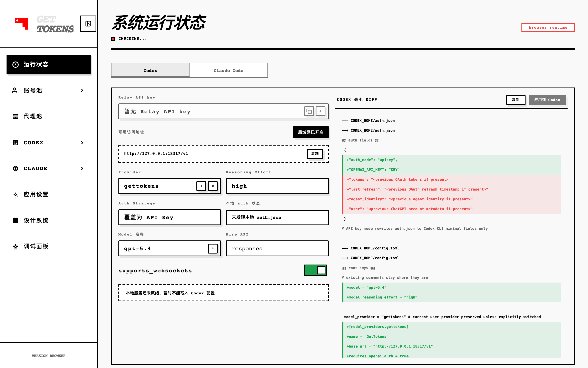The image size is (588, 368).
Task: Copy the Relay API key with copy icon
Action: pyautogui.click(x=309, y=111)
